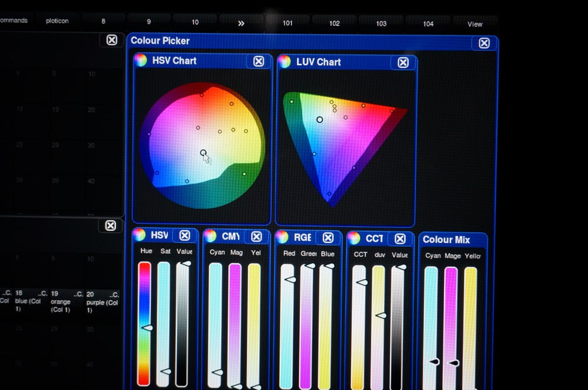Screen dimensions: 588x390
Task: Click the LUV Chart colour wheel icon
Action: (285, 62)
